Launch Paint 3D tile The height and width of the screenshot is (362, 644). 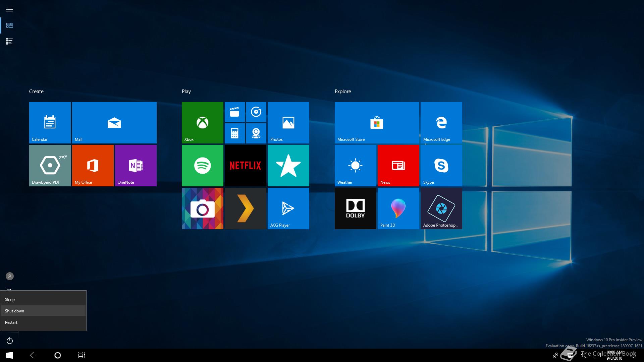[x=398, y=208]
